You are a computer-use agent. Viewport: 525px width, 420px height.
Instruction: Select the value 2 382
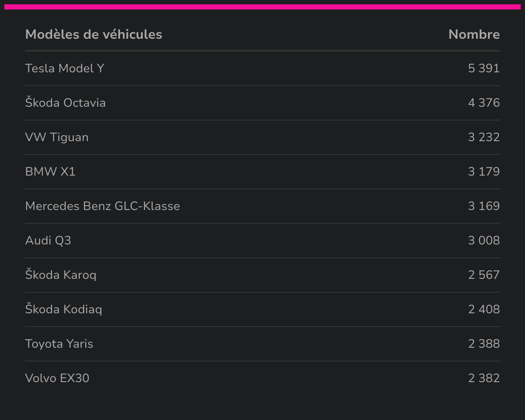[484, 378]
